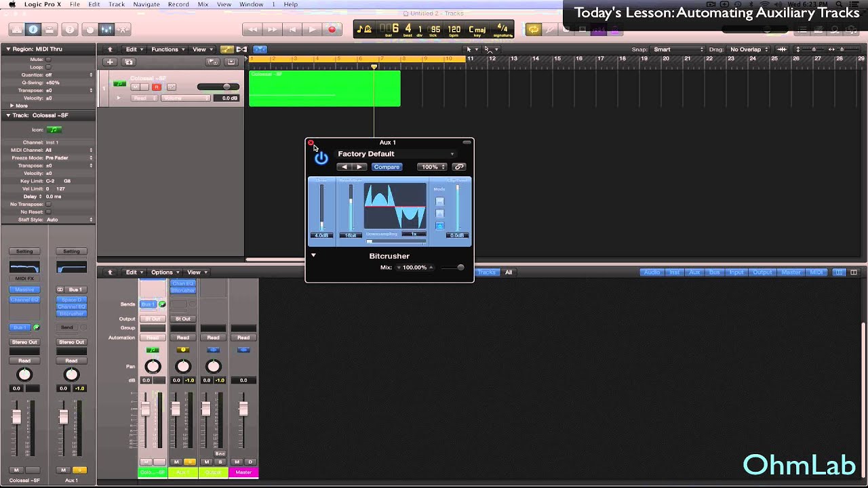Image resolution: width=868 pixels, height=488 pixels.
Task: Open the Snap Smart dropdown
Action: [x=678, y=49]
